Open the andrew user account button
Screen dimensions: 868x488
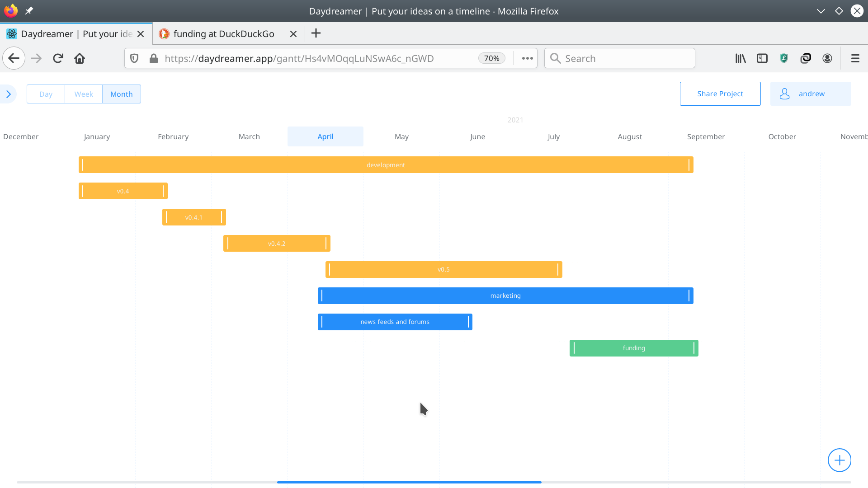tap(810, 94)
